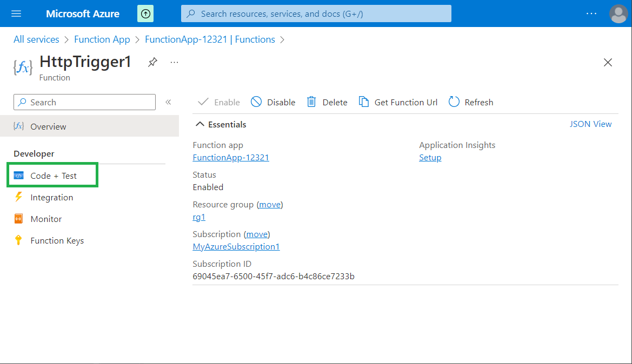This screenshot has width=632, height=364.
Task: Click move link next to Resource group
Action: [270, 205]
